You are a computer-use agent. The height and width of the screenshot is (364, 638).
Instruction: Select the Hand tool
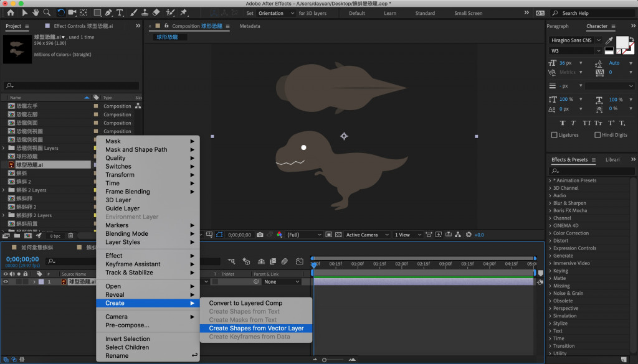coord(37,12)
